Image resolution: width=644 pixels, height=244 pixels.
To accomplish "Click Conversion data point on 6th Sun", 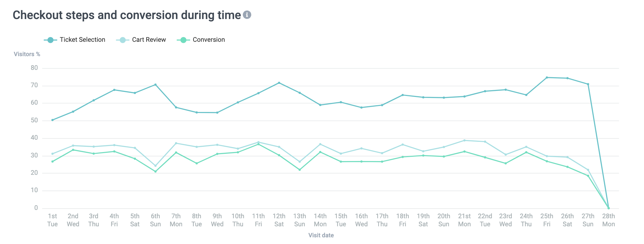I will coord(155,171).
